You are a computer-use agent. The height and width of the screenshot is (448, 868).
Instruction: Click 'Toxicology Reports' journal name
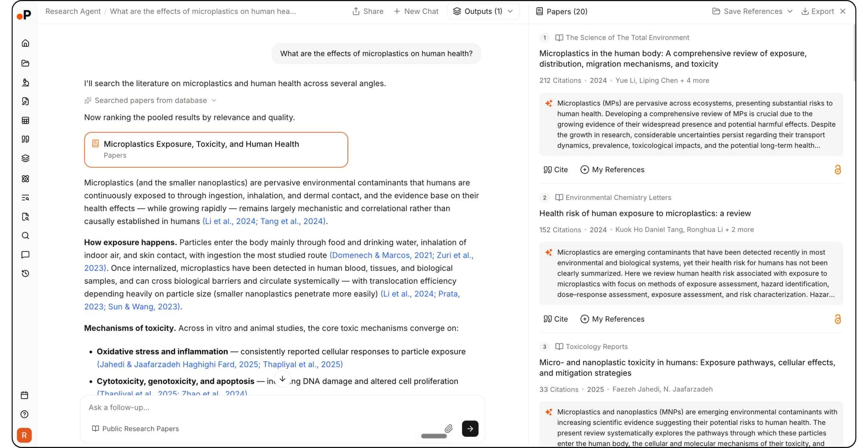(597, 347)
